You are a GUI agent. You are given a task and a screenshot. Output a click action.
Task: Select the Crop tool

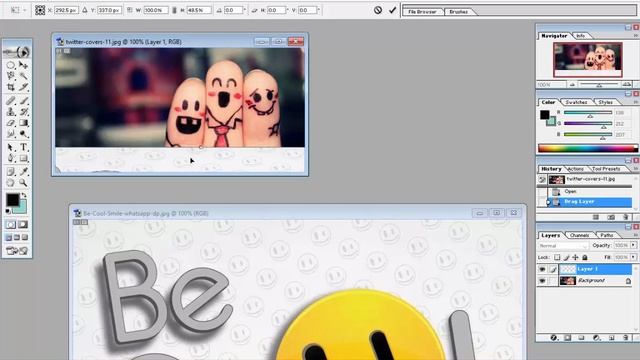click(x=11, y=87)
